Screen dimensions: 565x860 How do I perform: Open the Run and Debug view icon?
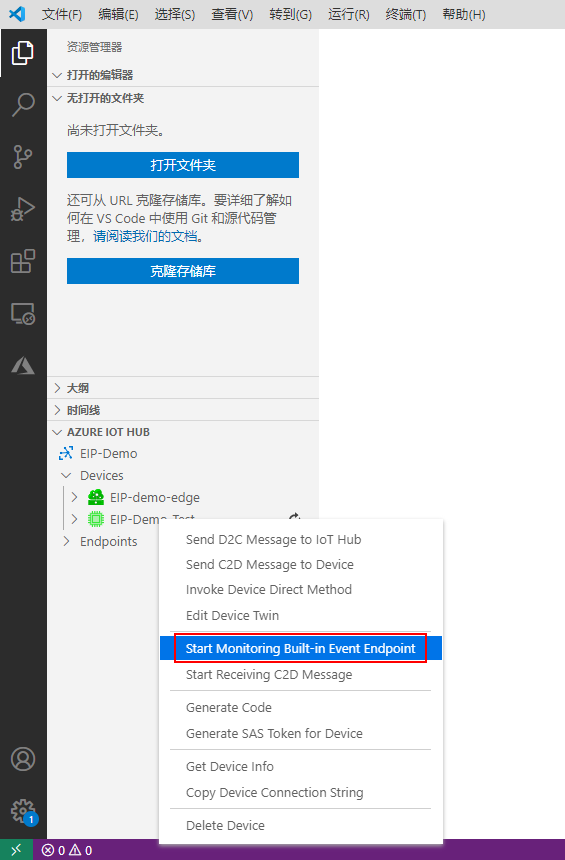pyautogui.click(x=22, y=210)
